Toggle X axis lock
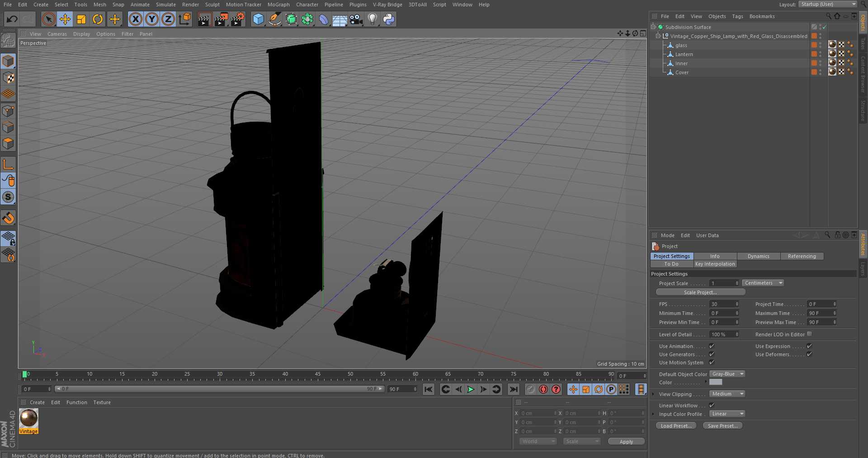Image resolution: width=868 pixels, height=458 pixels. (135, 19)
